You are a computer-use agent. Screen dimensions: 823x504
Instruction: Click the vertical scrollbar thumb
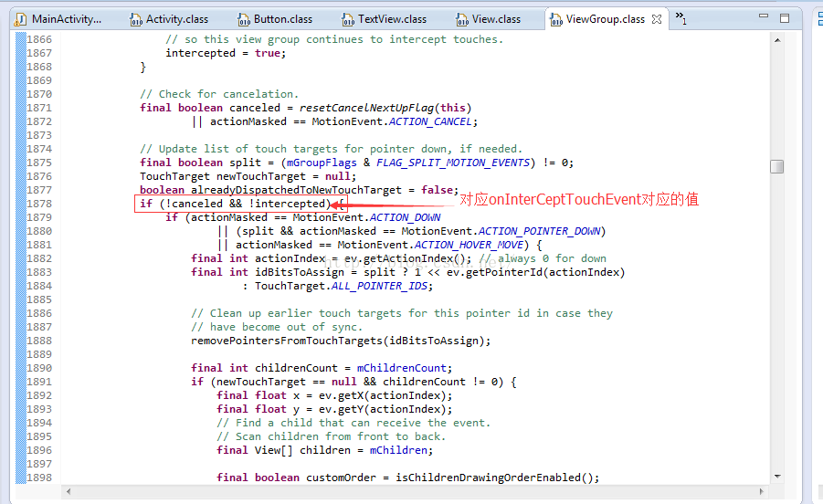coord(776,166)
